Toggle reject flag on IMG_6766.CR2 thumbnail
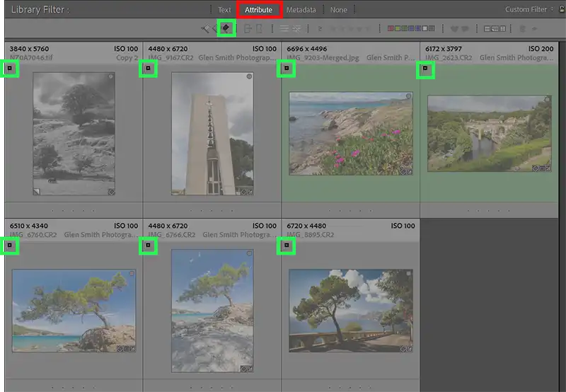This screenshot has height=392, width=566. click(148, 246)
